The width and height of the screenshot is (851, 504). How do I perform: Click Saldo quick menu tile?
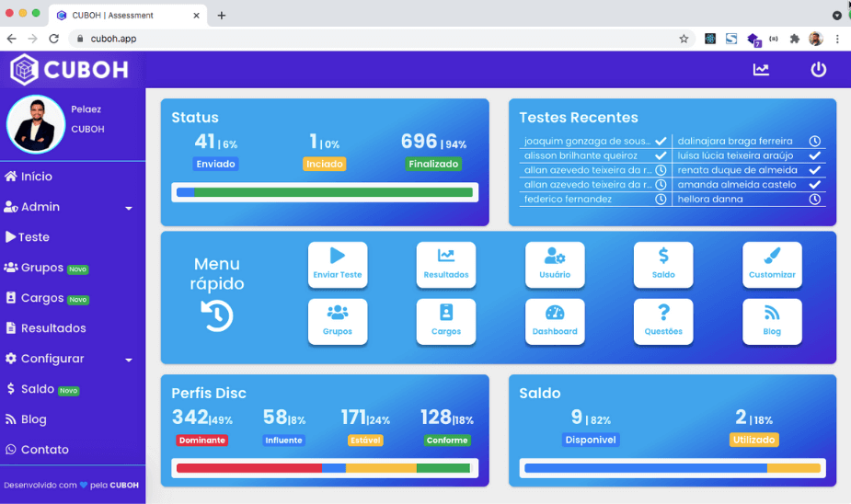click(663, 264)
